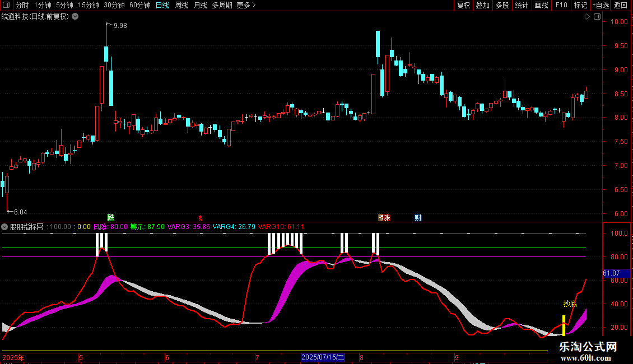This screenshot has width=633, height=364.
Task: Click the 61.87 indicator value label
Action: 611,273
